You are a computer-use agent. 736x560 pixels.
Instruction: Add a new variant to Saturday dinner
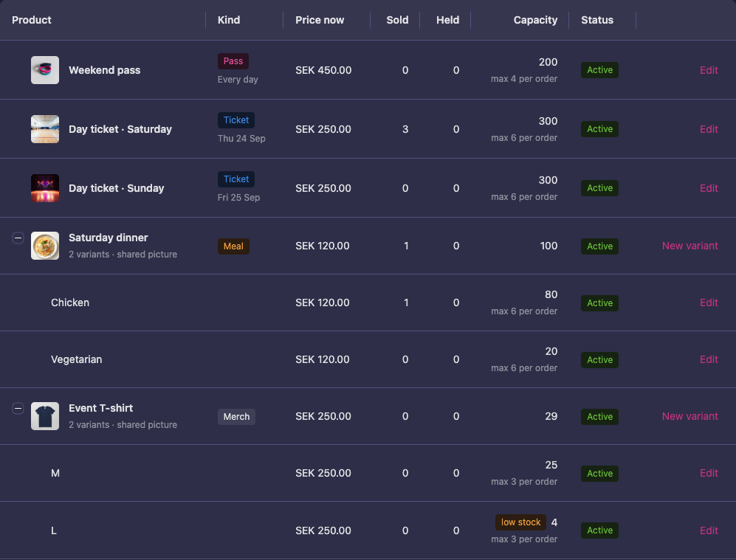[690, 246]
